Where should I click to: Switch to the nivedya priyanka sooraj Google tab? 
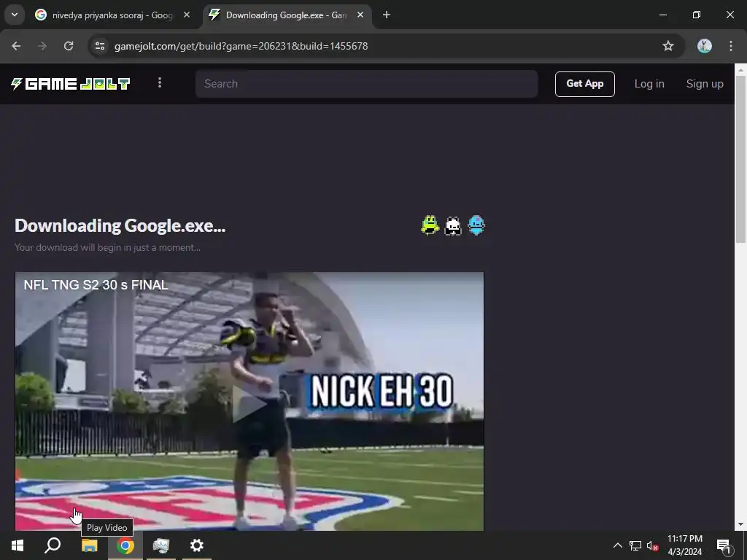pos(113,15)
